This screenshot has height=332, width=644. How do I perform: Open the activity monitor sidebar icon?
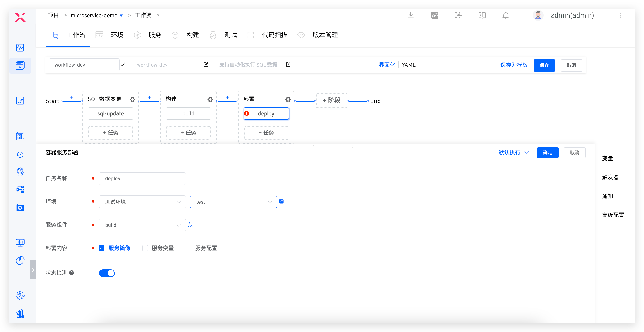20,48
